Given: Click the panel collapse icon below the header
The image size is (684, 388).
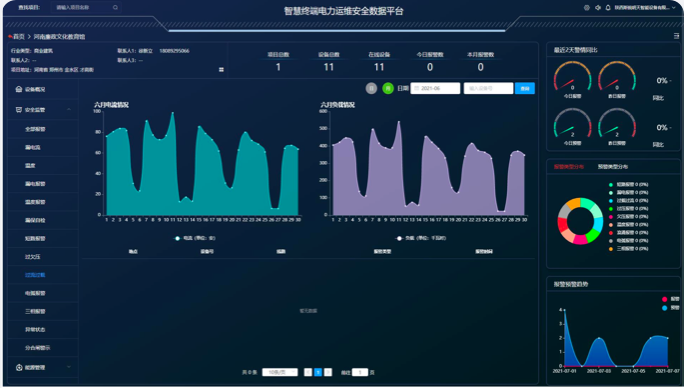Looking at the screenshot, I should point(677,36).
